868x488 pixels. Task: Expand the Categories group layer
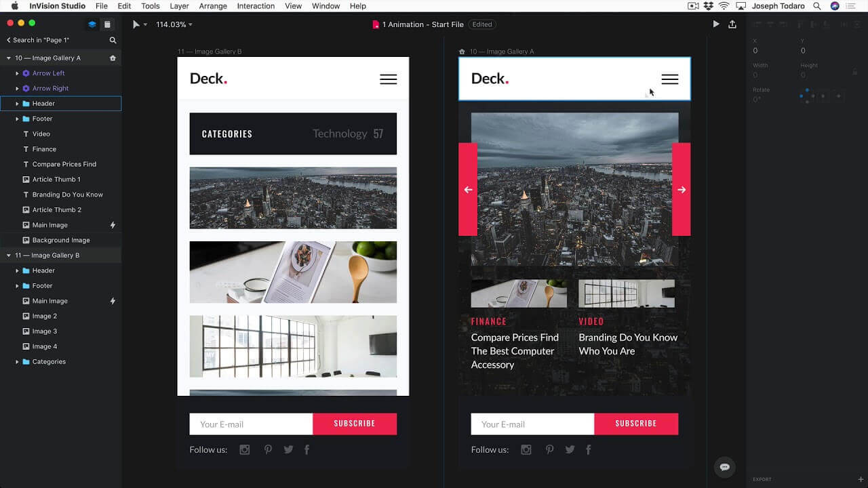tap(17, 362)
